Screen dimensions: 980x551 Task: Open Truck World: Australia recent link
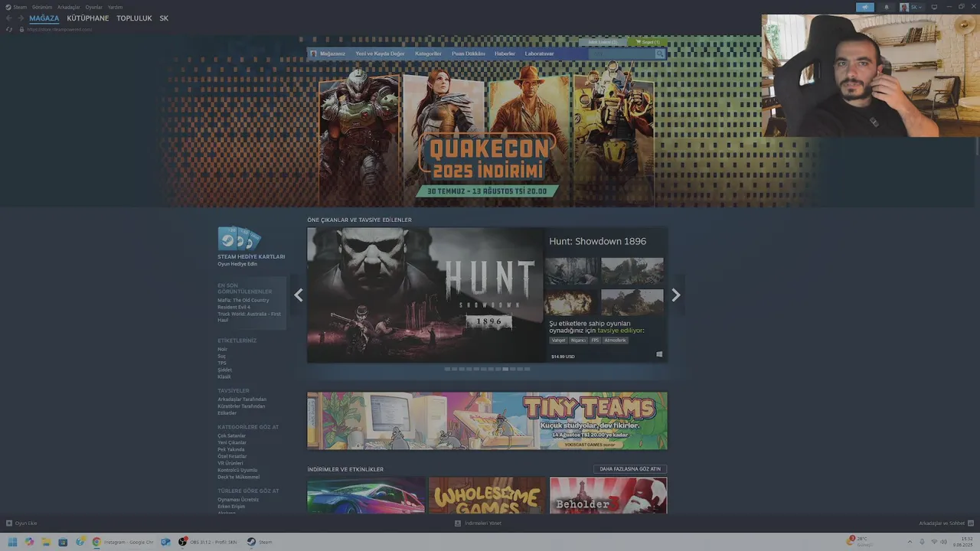coord(249,317)
